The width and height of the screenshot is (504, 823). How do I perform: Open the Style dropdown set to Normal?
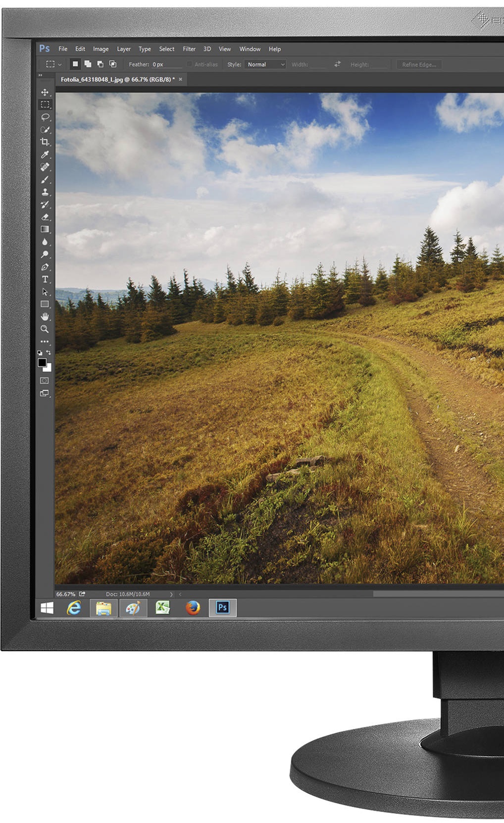(265, 64)
